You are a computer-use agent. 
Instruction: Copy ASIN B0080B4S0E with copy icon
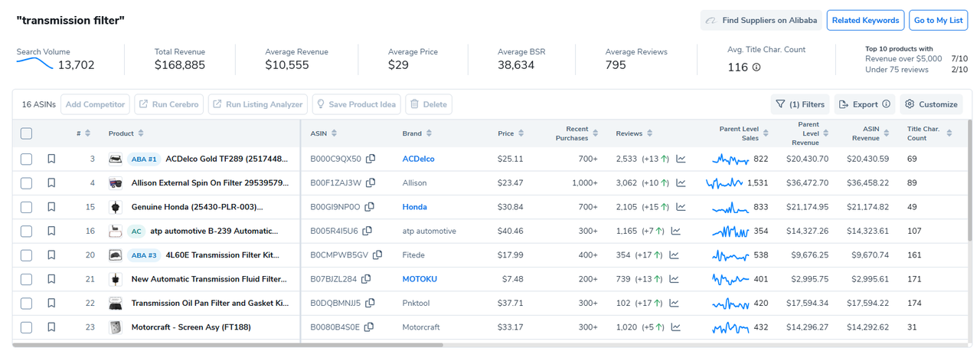(369, 327)
